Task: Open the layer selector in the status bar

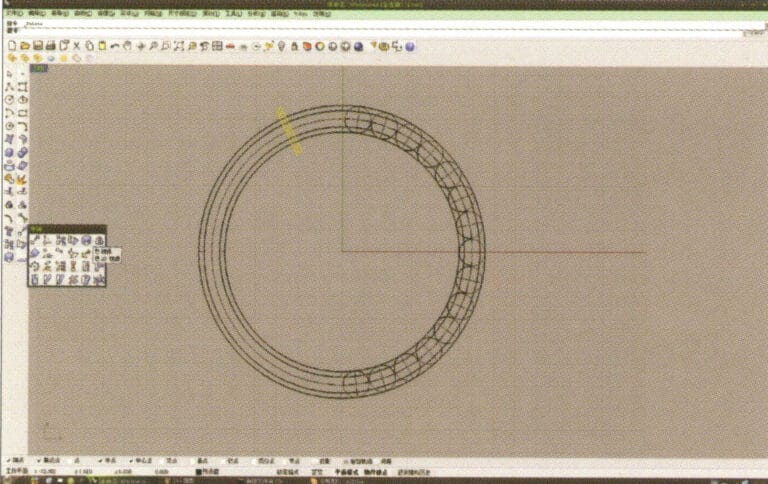Action: [210, 470]
